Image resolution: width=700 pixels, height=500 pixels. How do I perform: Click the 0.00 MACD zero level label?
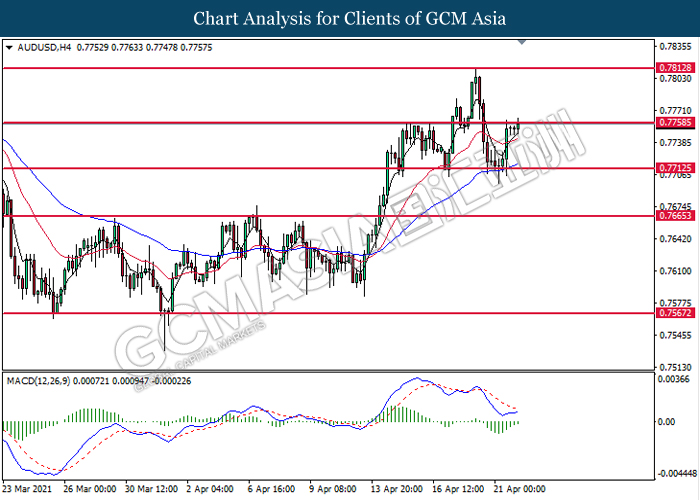pyautogui.click(x=666, y=421)
